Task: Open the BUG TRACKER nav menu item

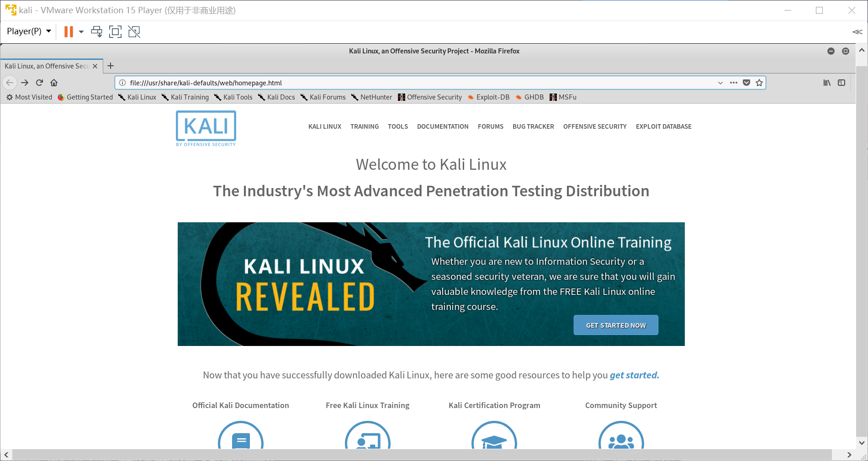Action: (x=533, y=126)
